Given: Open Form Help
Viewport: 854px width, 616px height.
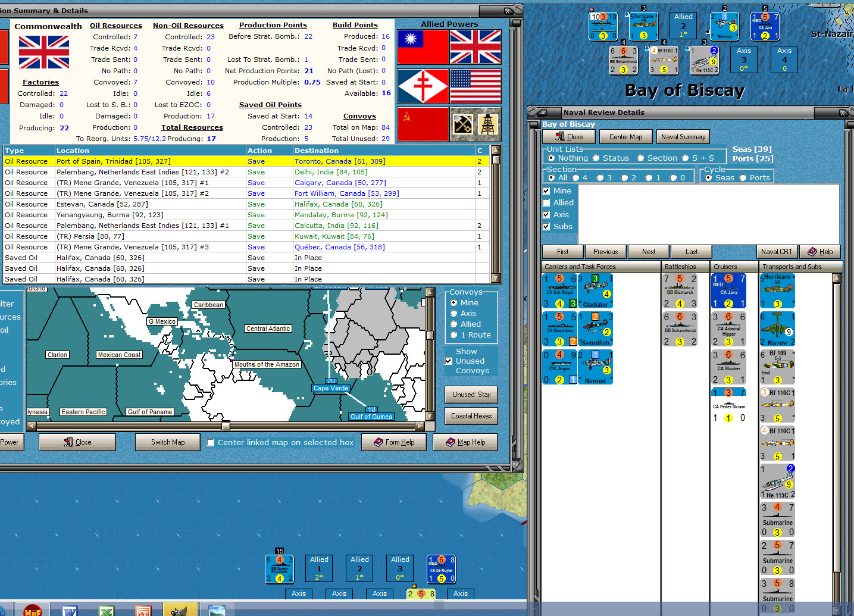Looking at the screenshot, I should (394, 442).
